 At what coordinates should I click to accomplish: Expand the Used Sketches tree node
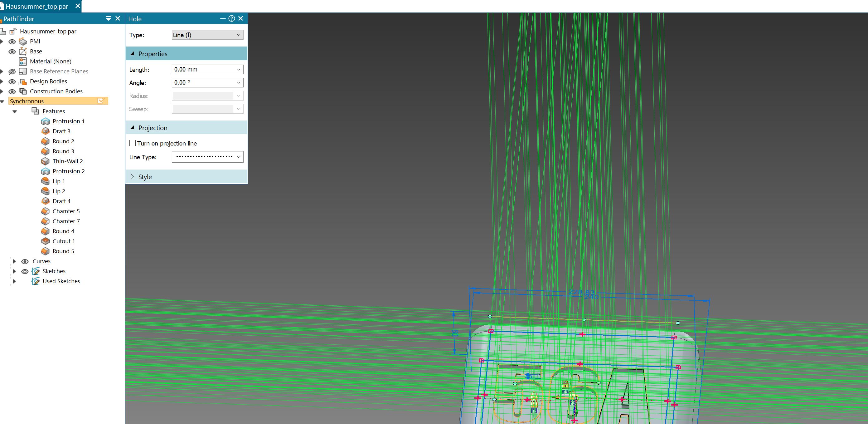pos(14,281)
